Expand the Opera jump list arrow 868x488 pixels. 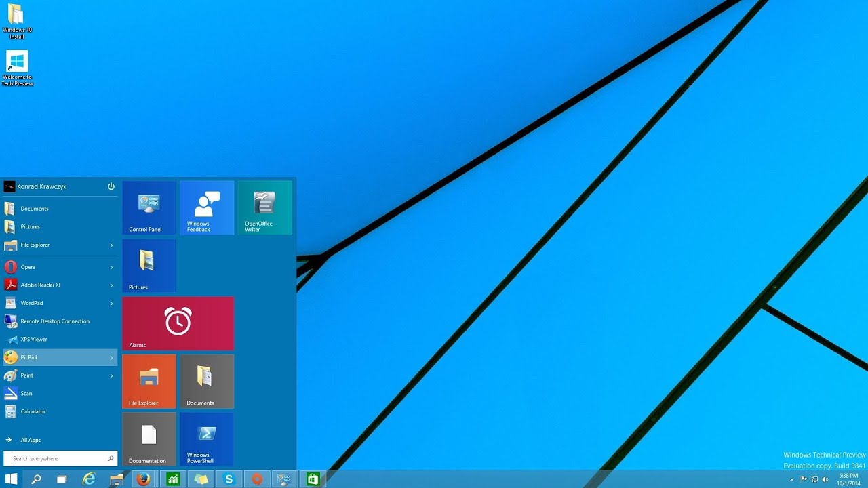111,267
